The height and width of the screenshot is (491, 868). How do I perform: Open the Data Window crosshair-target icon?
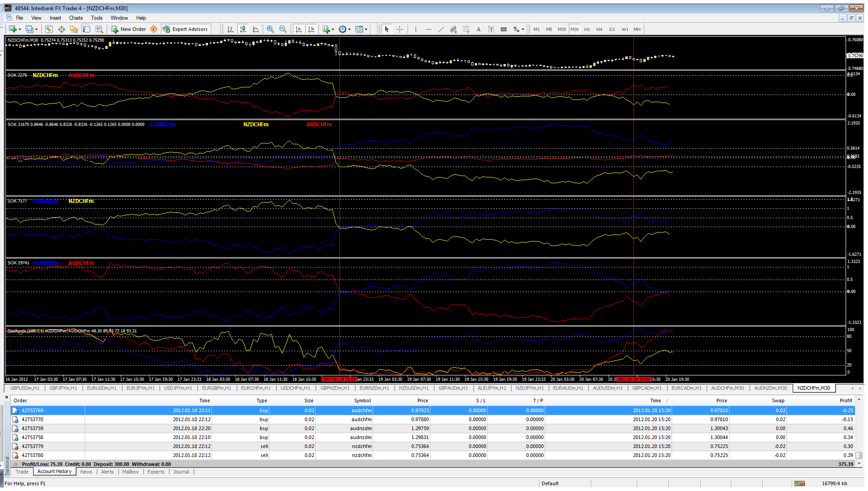(61, 29)
